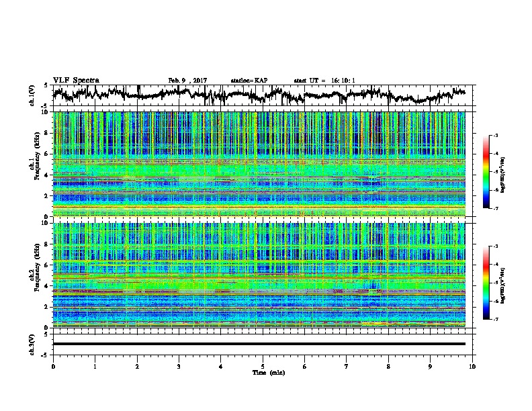Click the log(PSD) label beside ch.2 colorbar
Screen dimensions: 532x411
503,285
